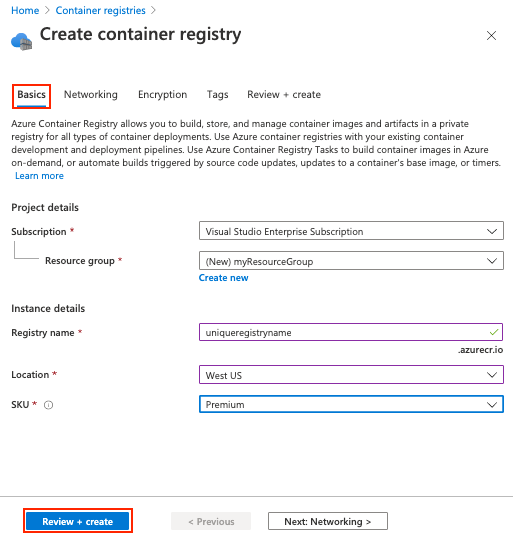Expand the Subscription dropdown
Viewport: 513px width, 536px height.
pos(351,231)
